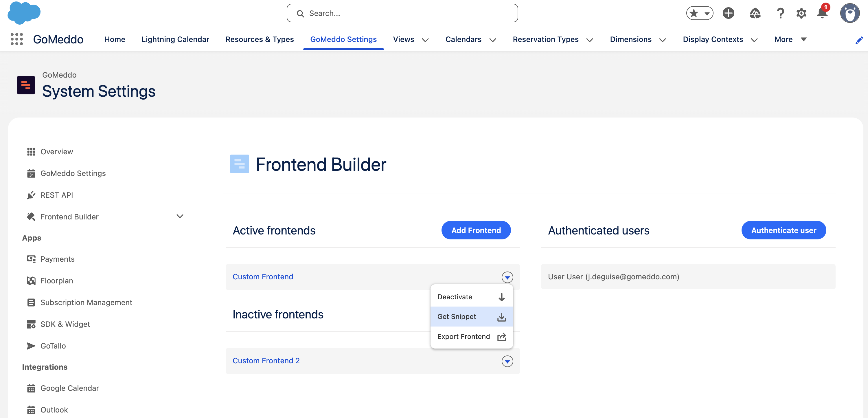Image resolution: width=868 pixels, height=418 pixels.
Task: Click the edit navigation pencil icon
Action: point(859,40)
